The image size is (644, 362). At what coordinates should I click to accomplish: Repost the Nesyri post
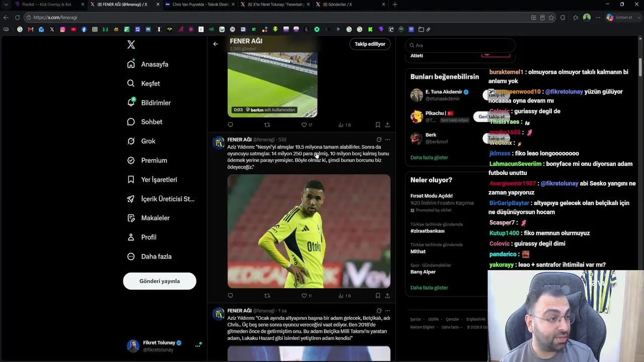(x=267, y=296)
